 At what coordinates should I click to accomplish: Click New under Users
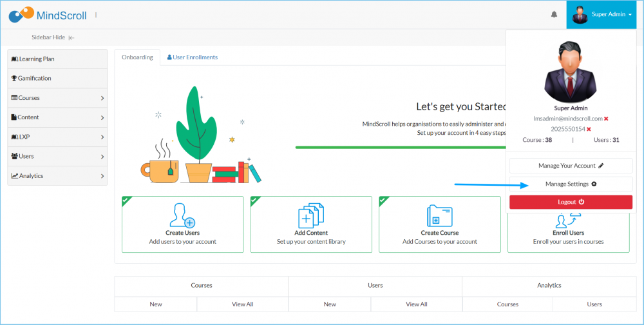click(330, 304)
